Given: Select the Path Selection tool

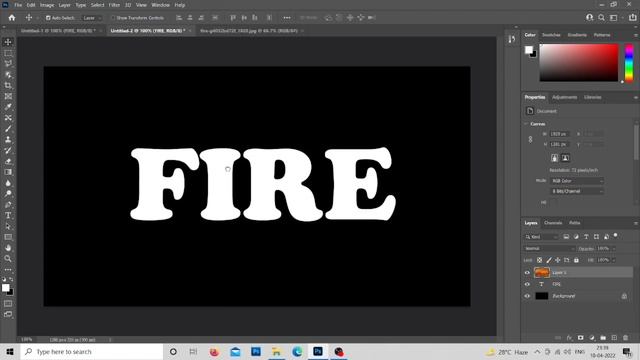Looking at the screenshot, I should (x=8, y=226).
